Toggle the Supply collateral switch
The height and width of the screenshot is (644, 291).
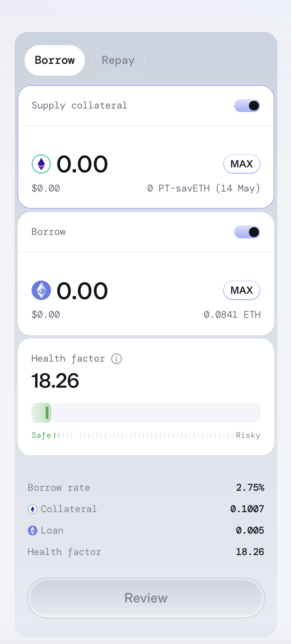[x=247, y=106]
